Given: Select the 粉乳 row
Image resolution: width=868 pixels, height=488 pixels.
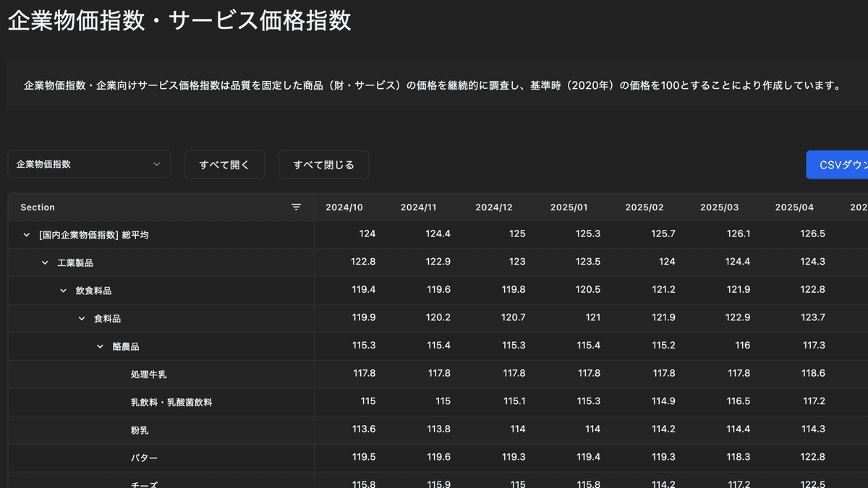Looking at the screenshot, I should (x=140, y=430).
